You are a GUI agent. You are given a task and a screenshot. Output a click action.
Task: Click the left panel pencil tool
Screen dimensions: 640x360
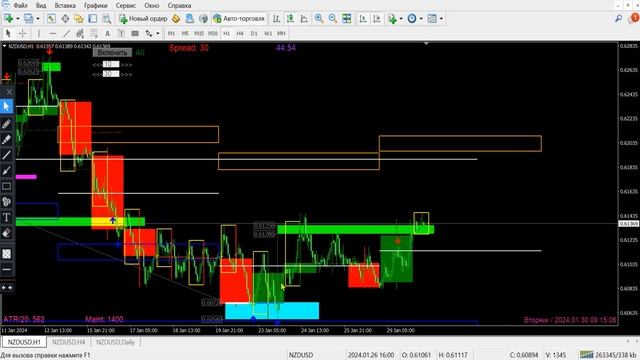coord(7,124)
